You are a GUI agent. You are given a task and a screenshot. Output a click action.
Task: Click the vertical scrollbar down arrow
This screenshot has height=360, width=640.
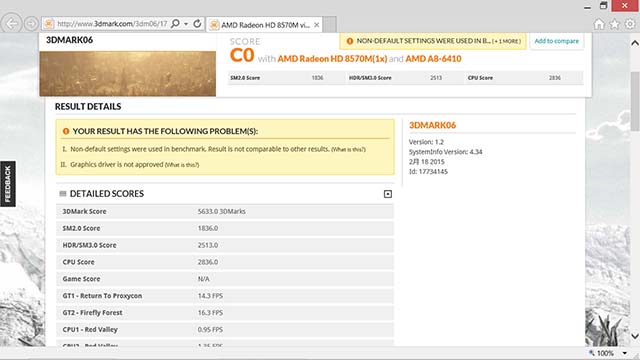pos(635,336)
